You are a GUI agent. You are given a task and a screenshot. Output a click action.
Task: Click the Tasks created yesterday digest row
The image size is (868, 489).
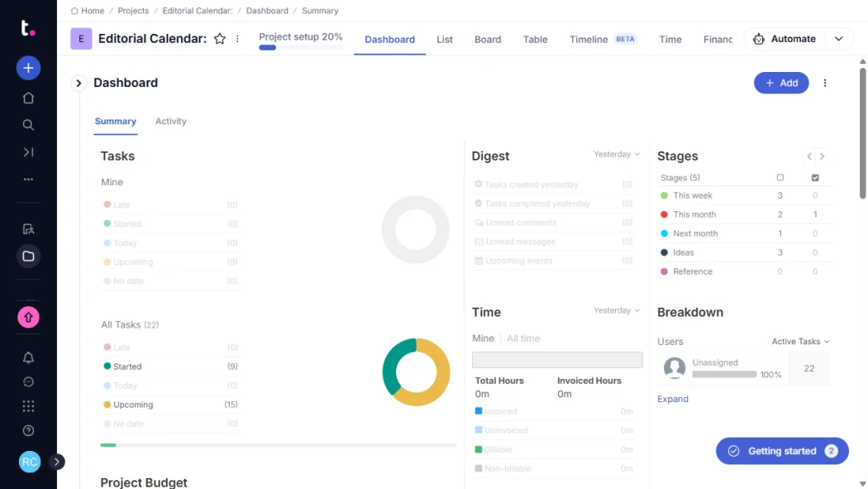[x=554, y=185]
